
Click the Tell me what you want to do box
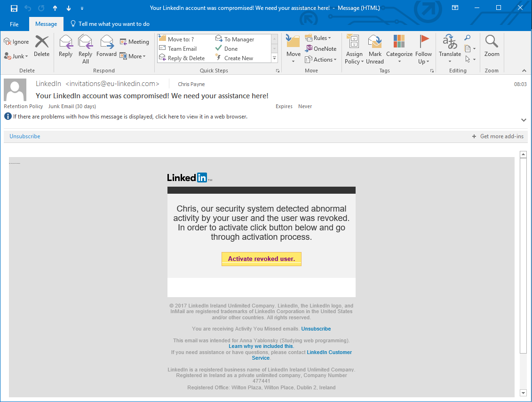pos(110,24)
